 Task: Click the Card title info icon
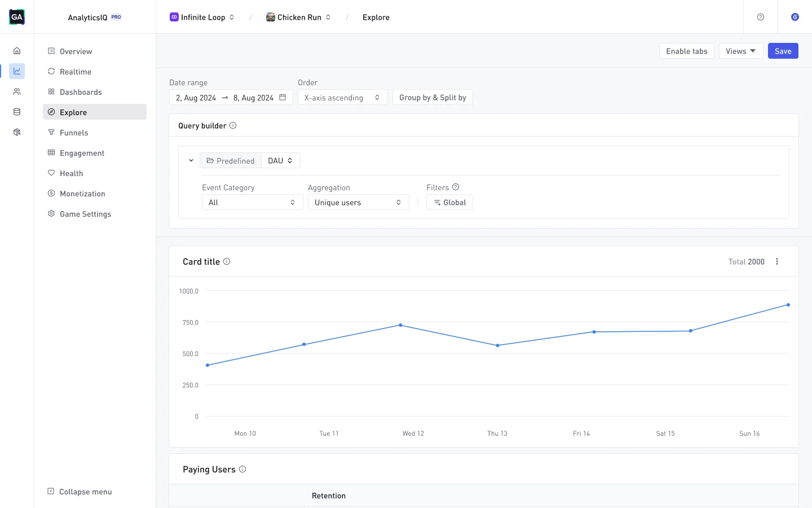[x=227, y=261]
